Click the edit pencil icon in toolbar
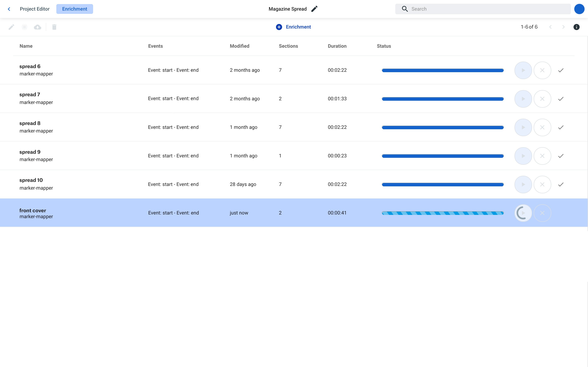 [11, 27]
